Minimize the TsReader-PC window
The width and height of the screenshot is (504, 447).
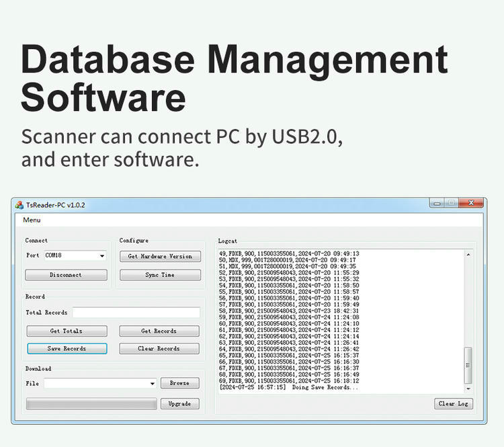pos(437,203)
